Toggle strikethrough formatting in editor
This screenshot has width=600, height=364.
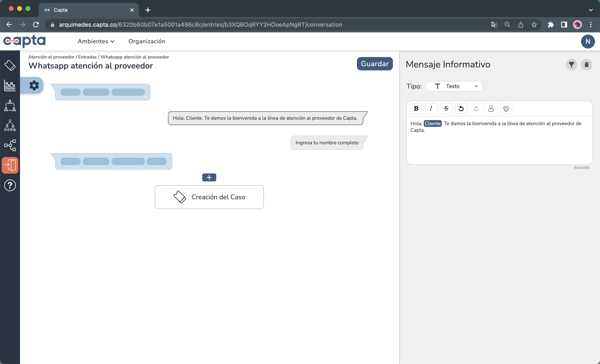(x=446, y=108)
